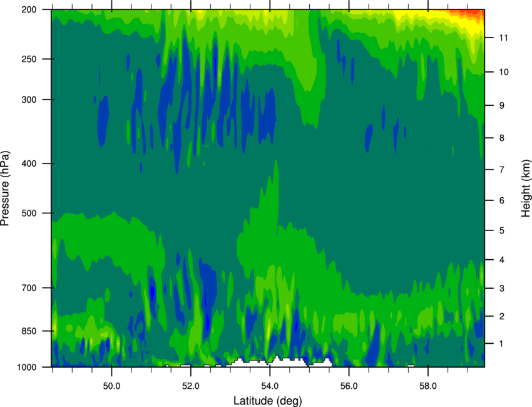
Task: Click the 10 km height tick label
Action: (x=503, y=72)
